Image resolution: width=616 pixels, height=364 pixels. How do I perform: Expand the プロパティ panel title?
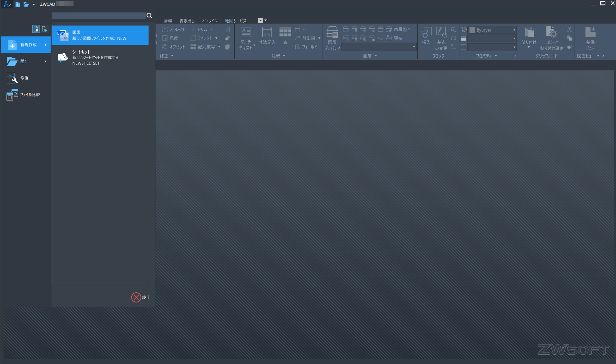pyautogui.click(x=486, y=56)
